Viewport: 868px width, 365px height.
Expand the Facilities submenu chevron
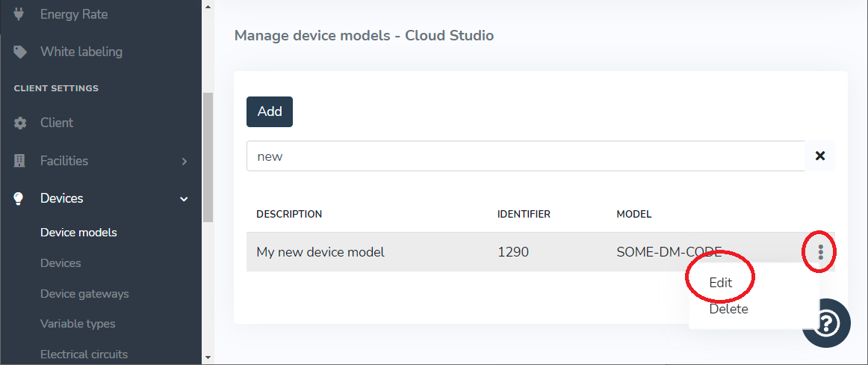click(184, 161)
